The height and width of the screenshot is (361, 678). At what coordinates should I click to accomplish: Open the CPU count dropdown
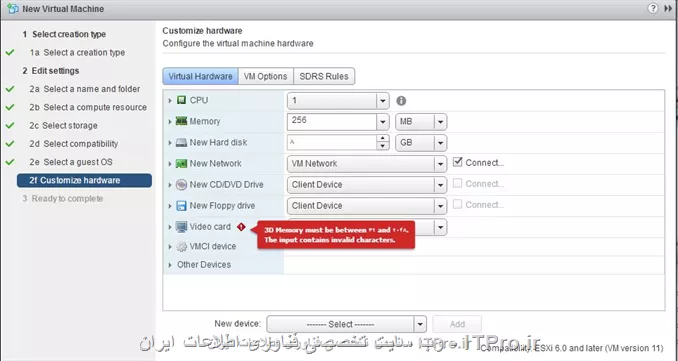(382, 101)
